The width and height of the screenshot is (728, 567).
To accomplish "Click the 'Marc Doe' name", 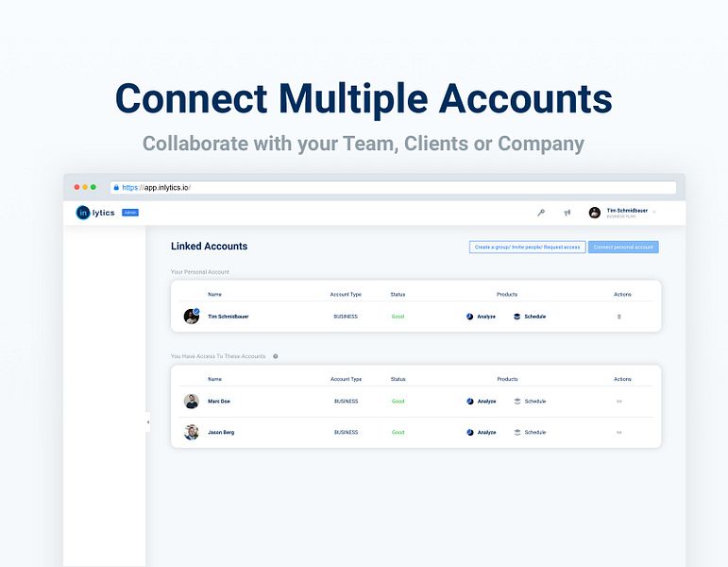I will click(x=219, y=401).
